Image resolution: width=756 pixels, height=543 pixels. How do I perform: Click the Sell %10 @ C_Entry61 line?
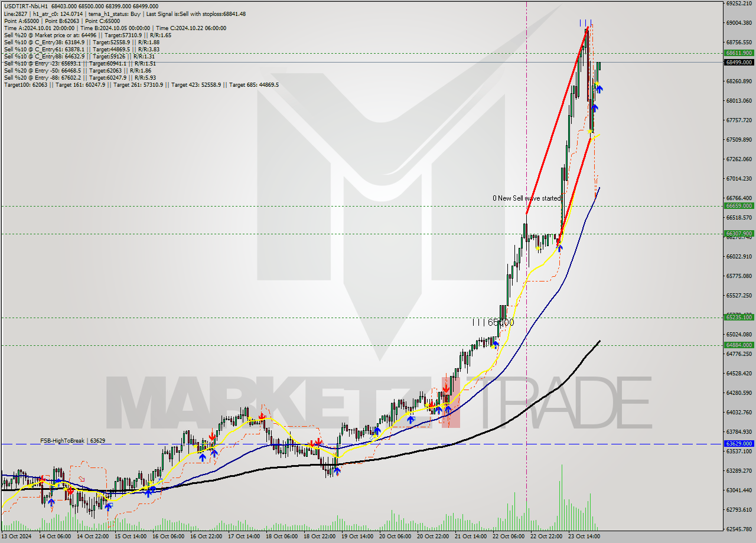point(82,49)
